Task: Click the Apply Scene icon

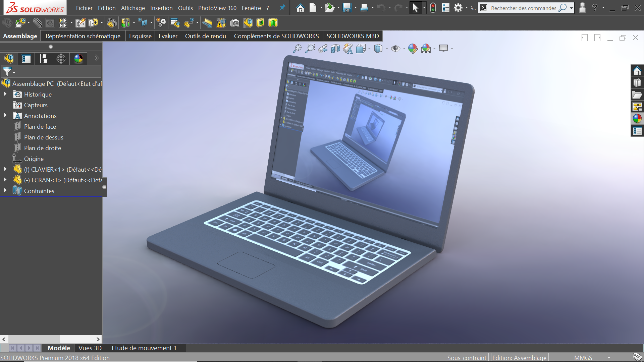Action: tap(426, 49)
